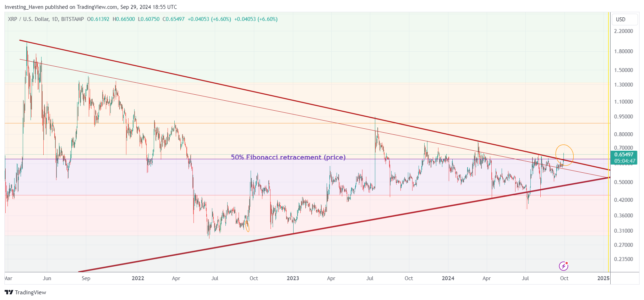Click the close value C0.65497
Image resolution: width=644 pixels, height=300 pixels.
[x=174, y=19]
